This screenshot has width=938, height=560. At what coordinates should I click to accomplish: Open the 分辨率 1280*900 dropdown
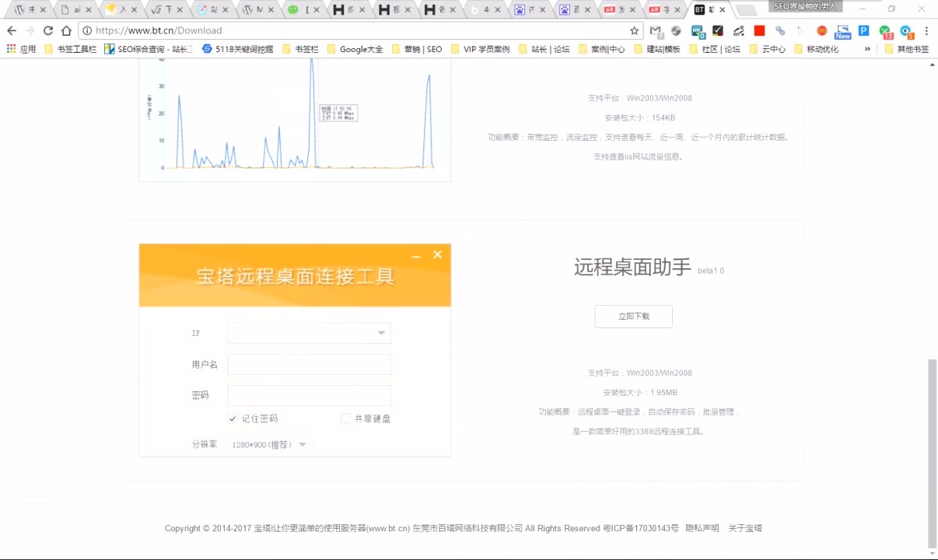click(269, 445)
